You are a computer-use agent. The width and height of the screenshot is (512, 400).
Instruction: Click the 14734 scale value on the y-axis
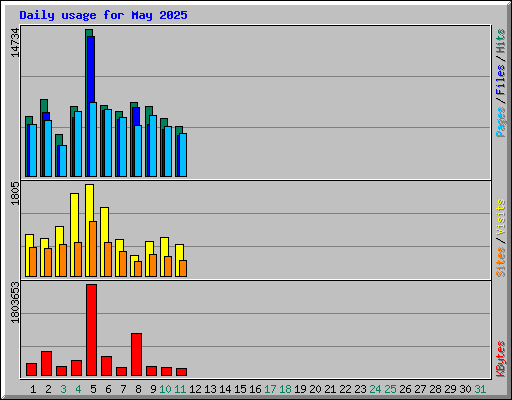pyautogui.click(x=15, y=42)
